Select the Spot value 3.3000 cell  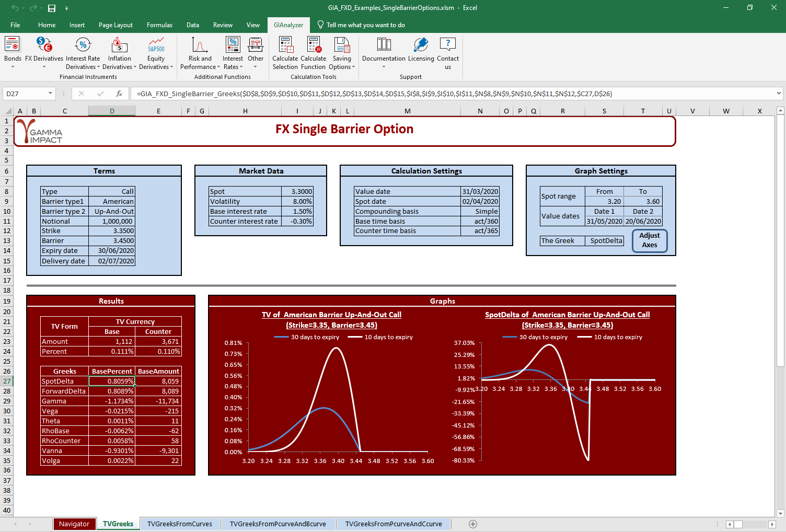[297, 191]
